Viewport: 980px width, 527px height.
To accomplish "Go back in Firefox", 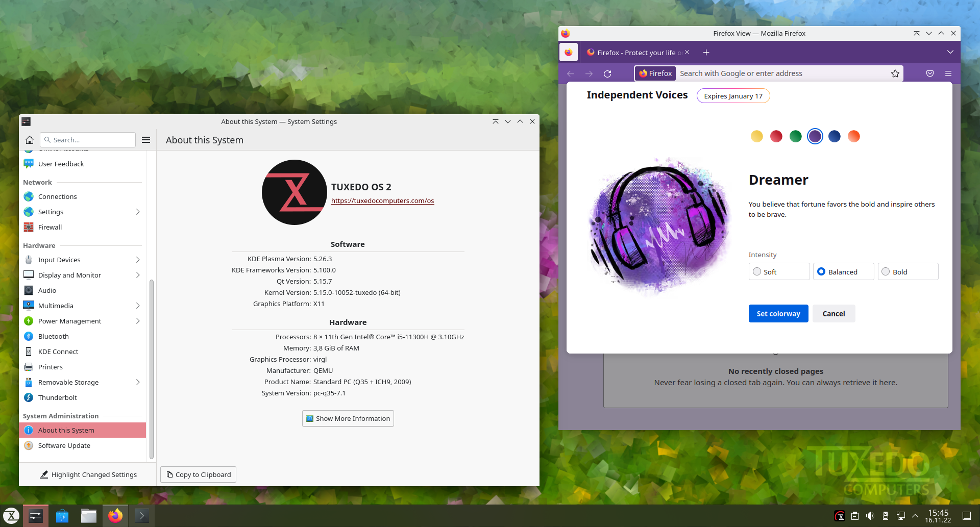I will (x=571, y=73).
